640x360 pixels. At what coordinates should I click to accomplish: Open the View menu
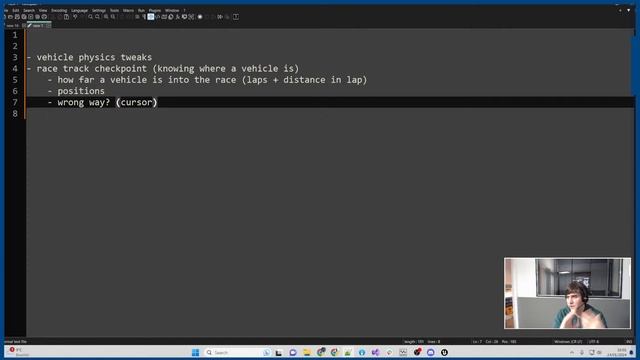(x=43, y=11)
